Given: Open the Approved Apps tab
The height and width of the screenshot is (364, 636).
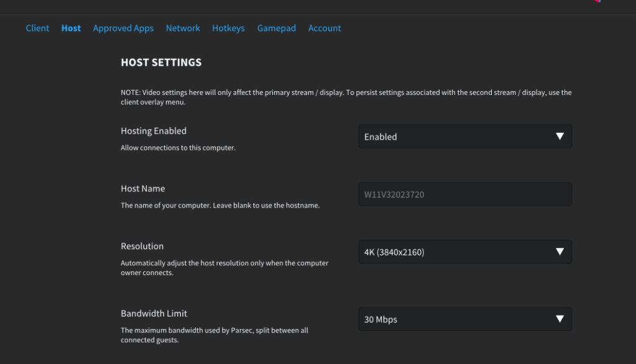Looking at the screenshot, I should 123,28.
